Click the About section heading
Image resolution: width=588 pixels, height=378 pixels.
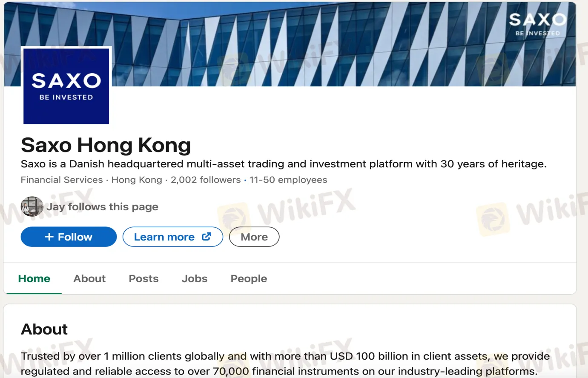pos(44,329)
